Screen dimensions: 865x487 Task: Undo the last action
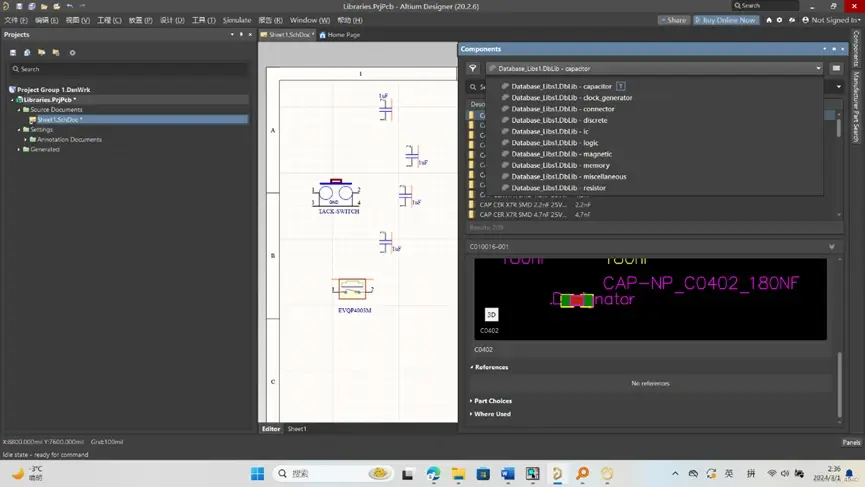[x=70, y=6]
